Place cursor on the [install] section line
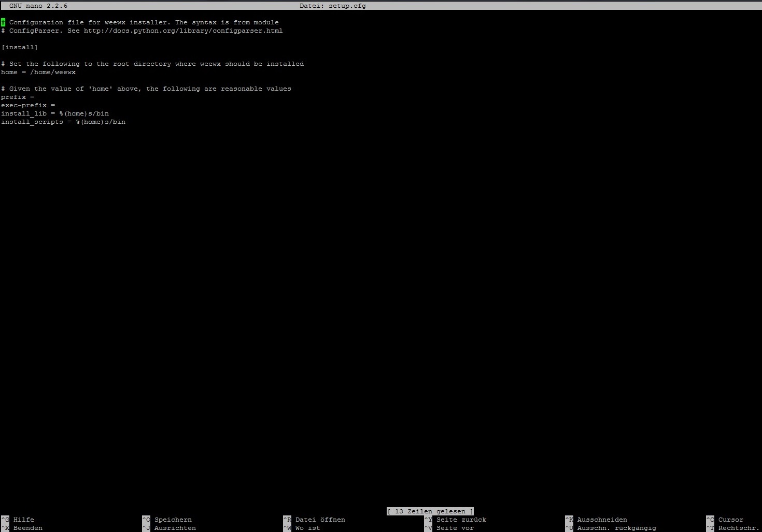Image resolution: width=762 pixels, height=532 pixels. tap(20, 47)
